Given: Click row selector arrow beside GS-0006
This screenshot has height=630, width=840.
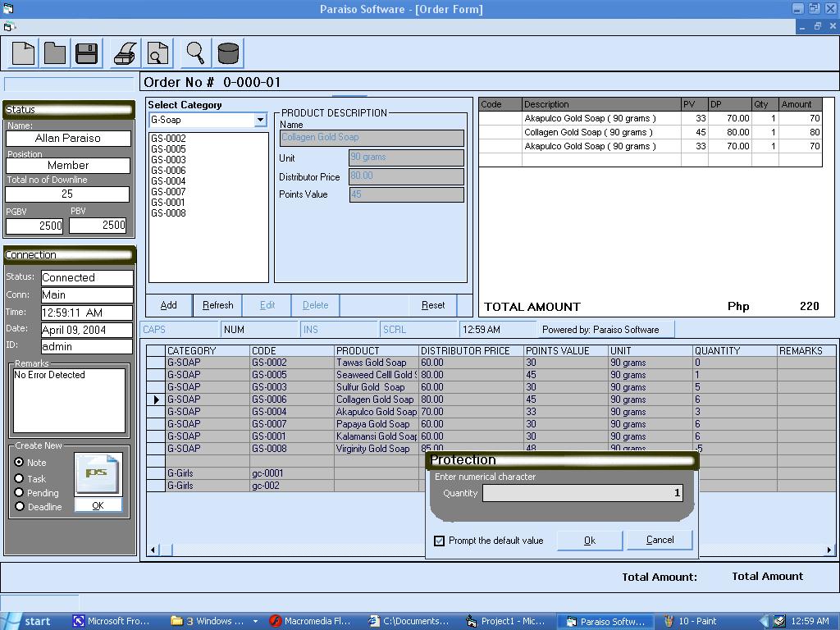Looking at the screenshot, I should click(x=156, y=399).
